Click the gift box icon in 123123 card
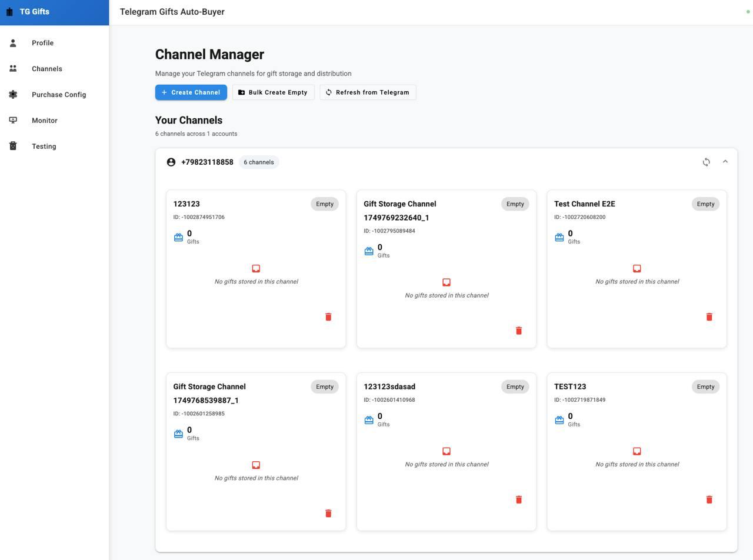Image resolution: width=753 pixels, height=560 pixels. 178,238
